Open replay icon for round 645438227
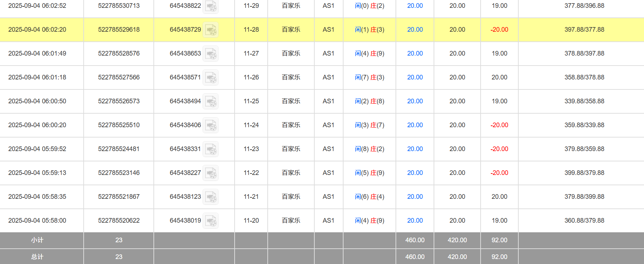The height and width of the screenshot is (264, 644). coord(210,173)
